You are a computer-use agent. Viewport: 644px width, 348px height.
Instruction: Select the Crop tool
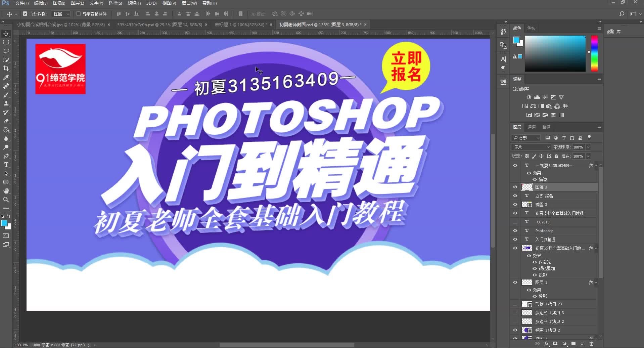(6, 68)
